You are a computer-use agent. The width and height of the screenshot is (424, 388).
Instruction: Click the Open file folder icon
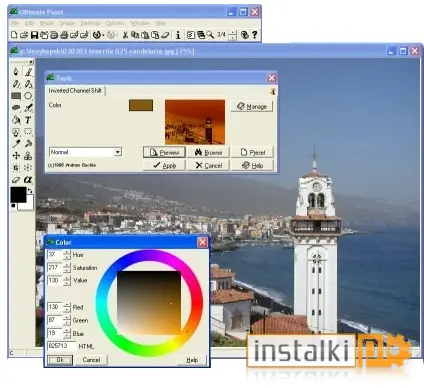[x=24, y=35]
